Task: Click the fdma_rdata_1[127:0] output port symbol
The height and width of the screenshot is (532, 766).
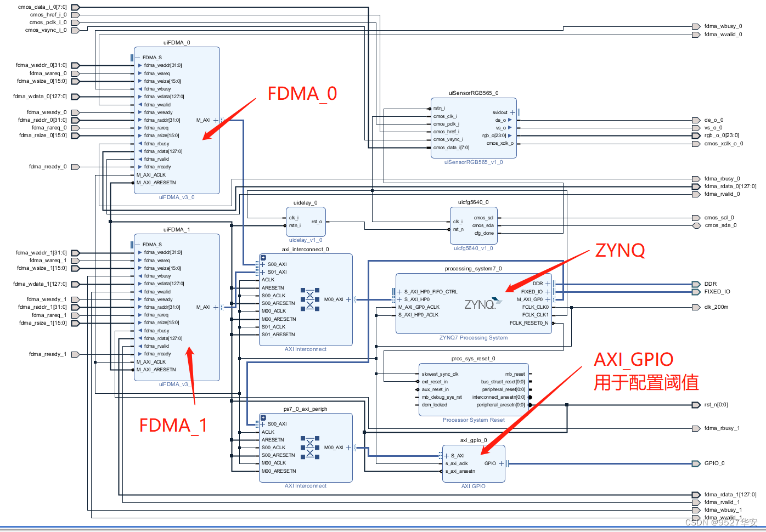Action: point(696,495)
